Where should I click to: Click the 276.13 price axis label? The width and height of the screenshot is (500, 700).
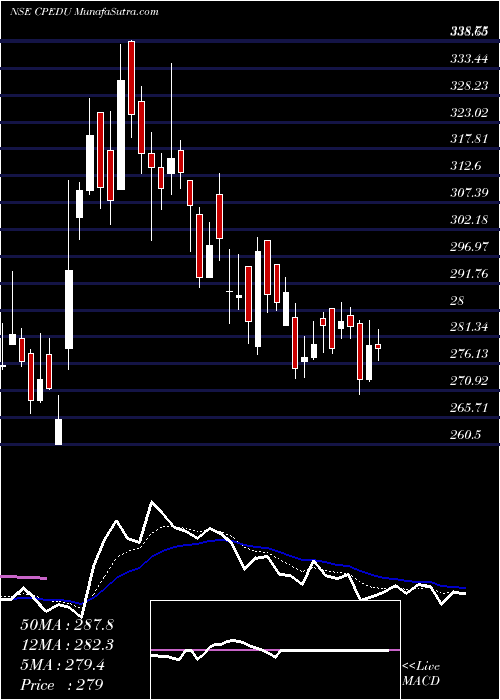click(x=469, y=354)
